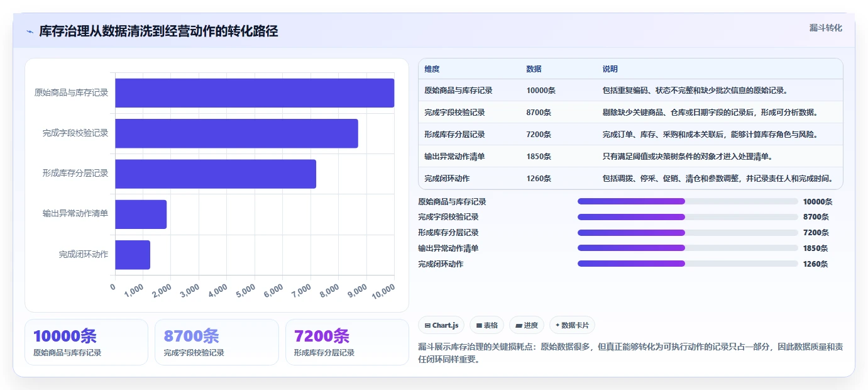The height and width of the screenshot is (390, 868).
Task: Click the lightning icon beside the dashboard title
Action: [30, 31]
